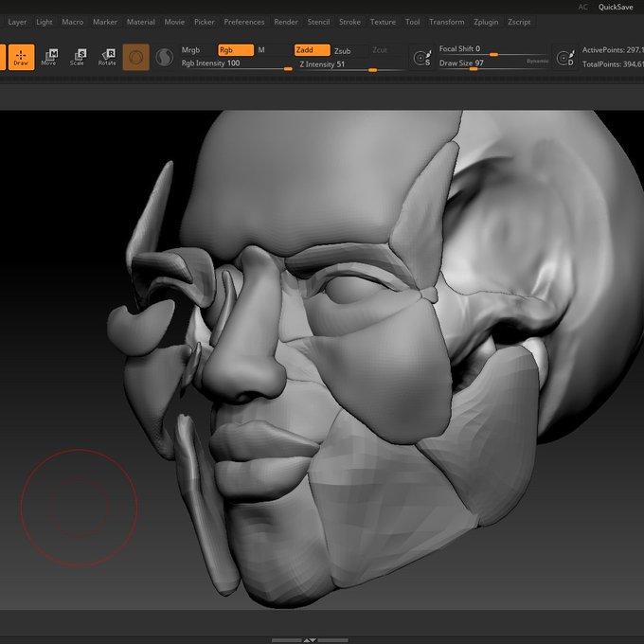
Task: Open the Zplugin menu
Action: [486, 22]
